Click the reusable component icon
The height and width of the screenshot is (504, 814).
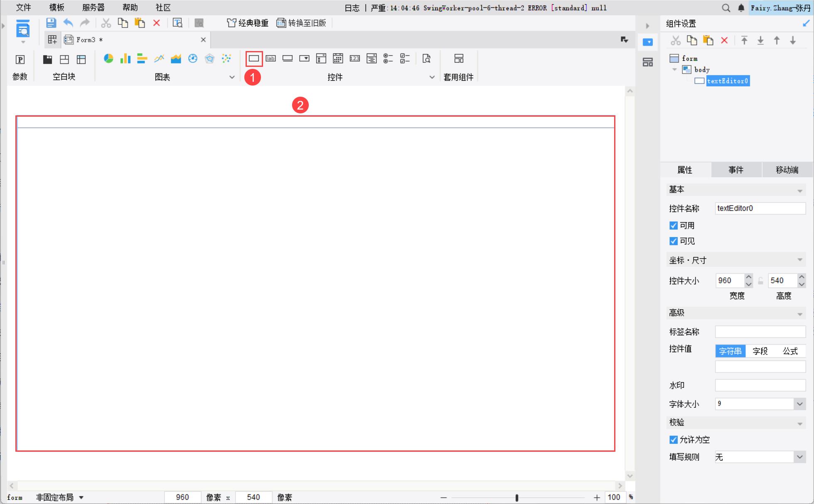pos(459,59)
